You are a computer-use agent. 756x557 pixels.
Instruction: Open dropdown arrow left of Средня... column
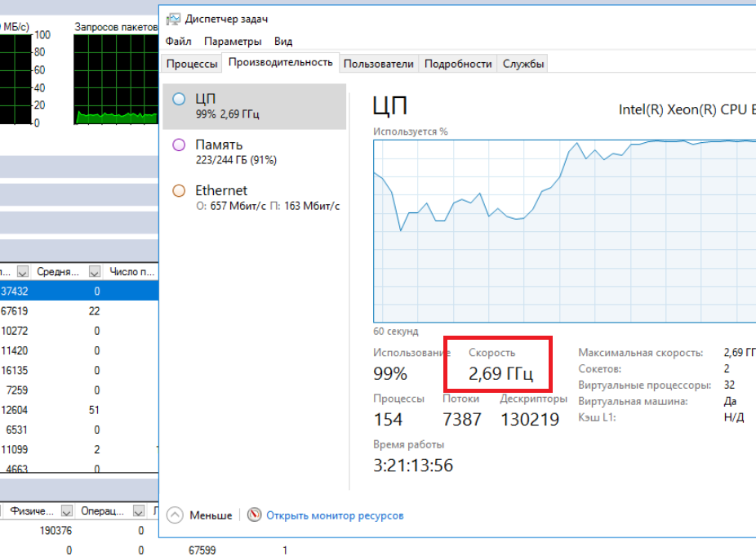(x=23, y=271)
